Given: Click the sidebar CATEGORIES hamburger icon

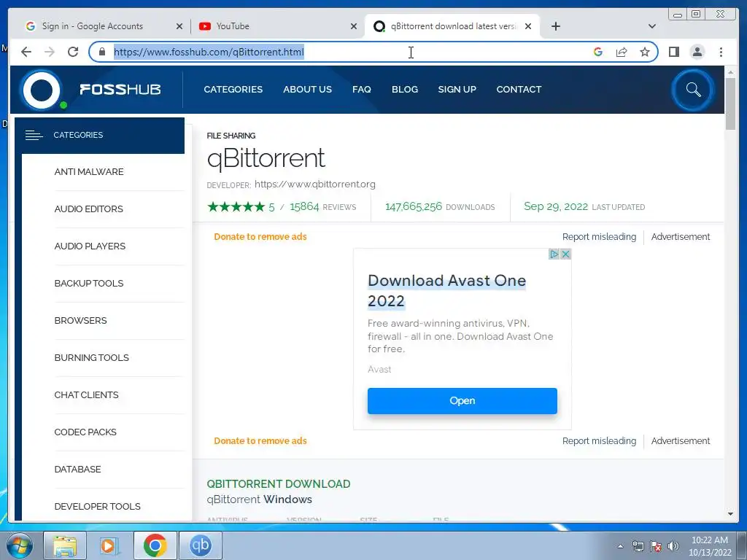Looking at the screenshot, I should click(34, 135).
